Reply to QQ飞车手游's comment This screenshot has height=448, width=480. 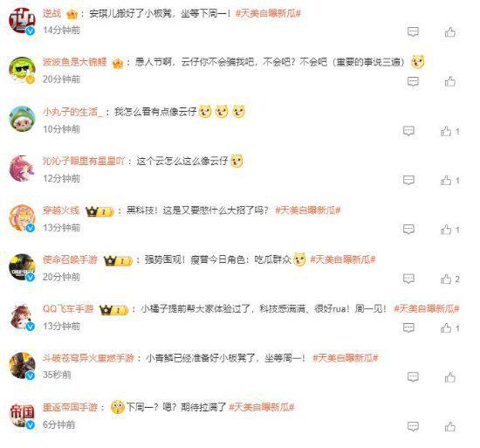(408, 328)
